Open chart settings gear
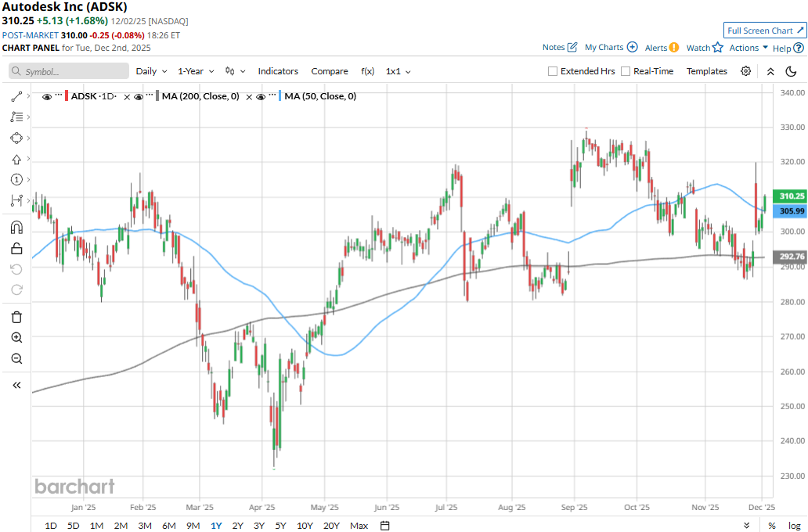The height and width of the screenshot is (532, 808). pyautogui.click(x=745, y=71)
